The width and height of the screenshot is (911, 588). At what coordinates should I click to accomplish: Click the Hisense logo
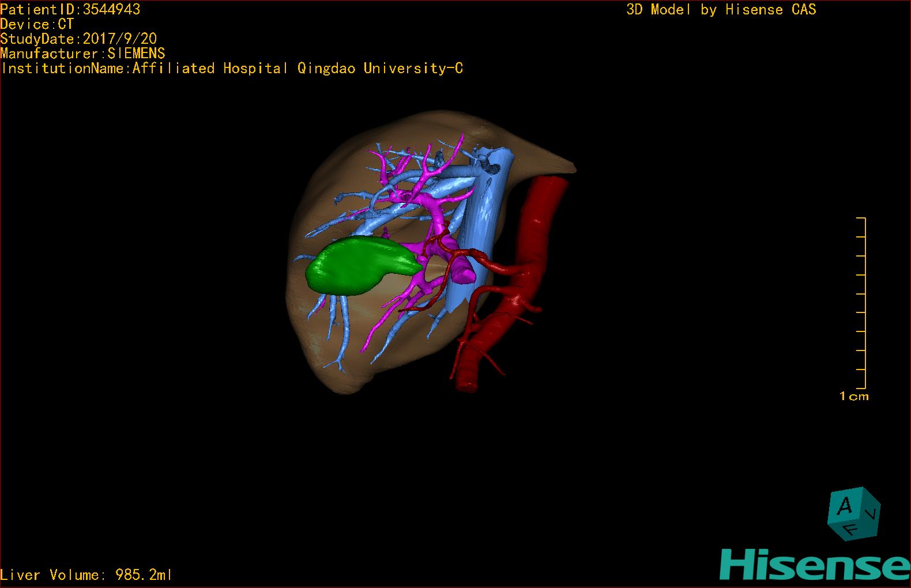(x=815, y=564)
